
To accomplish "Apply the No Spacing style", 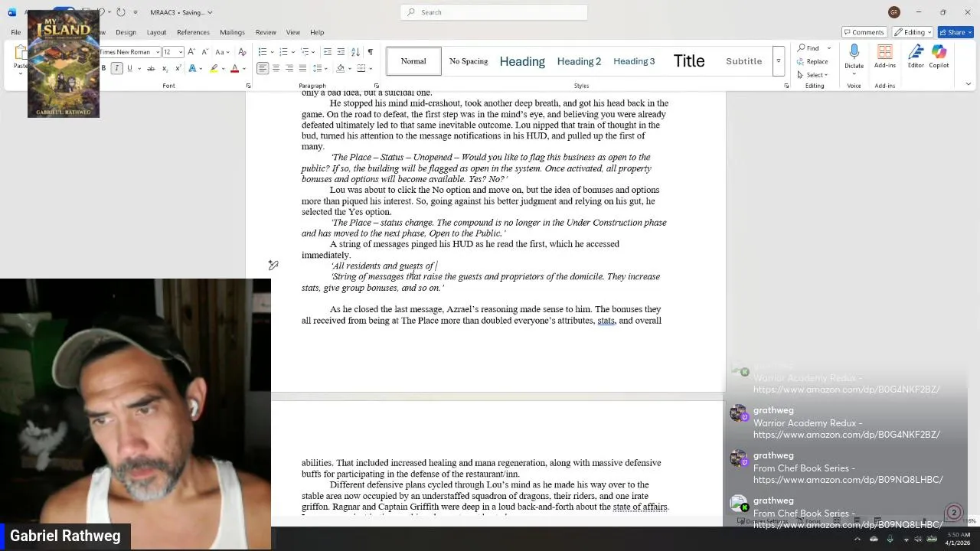I will click(469, 61).
